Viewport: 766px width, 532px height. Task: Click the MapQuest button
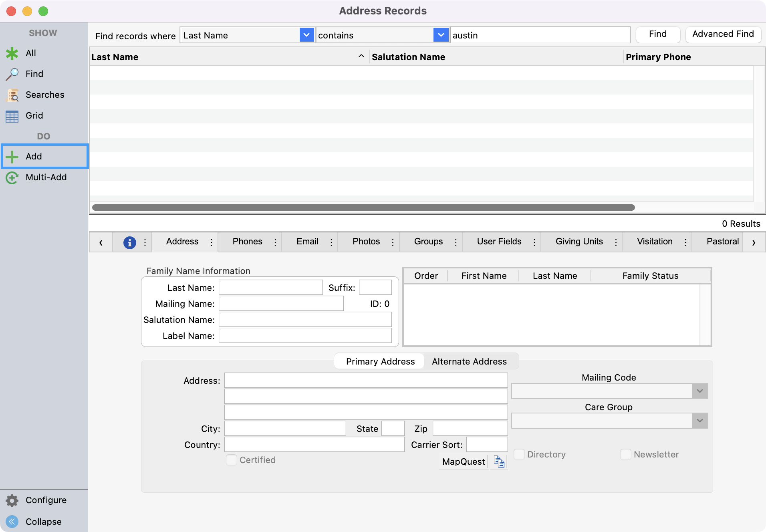pyautogui.click(x=464, y=461)
